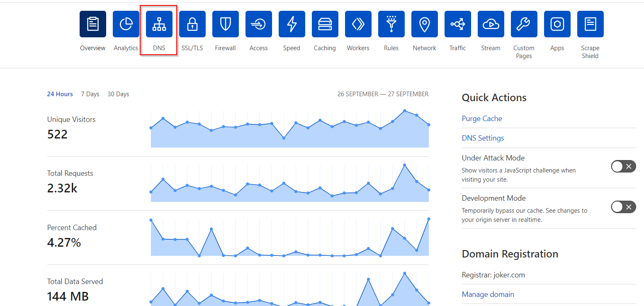Open the Scrape Shield document icon
Screen dimensions: 644x306
pyautogui.click(x=590, y=24)
